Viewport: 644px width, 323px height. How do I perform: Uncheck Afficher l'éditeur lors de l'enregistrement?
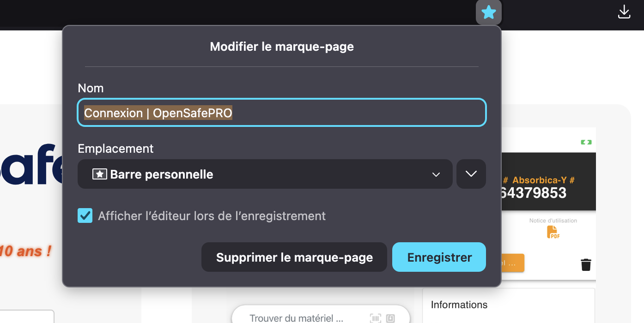85,215
